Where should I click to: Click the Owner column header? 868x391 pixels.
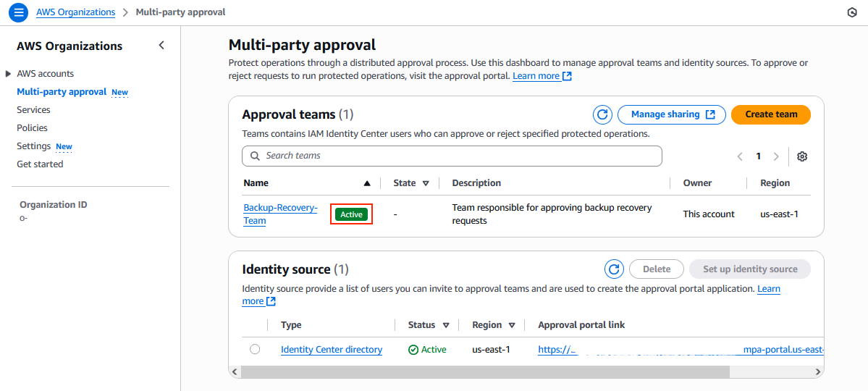pos(697,182)
